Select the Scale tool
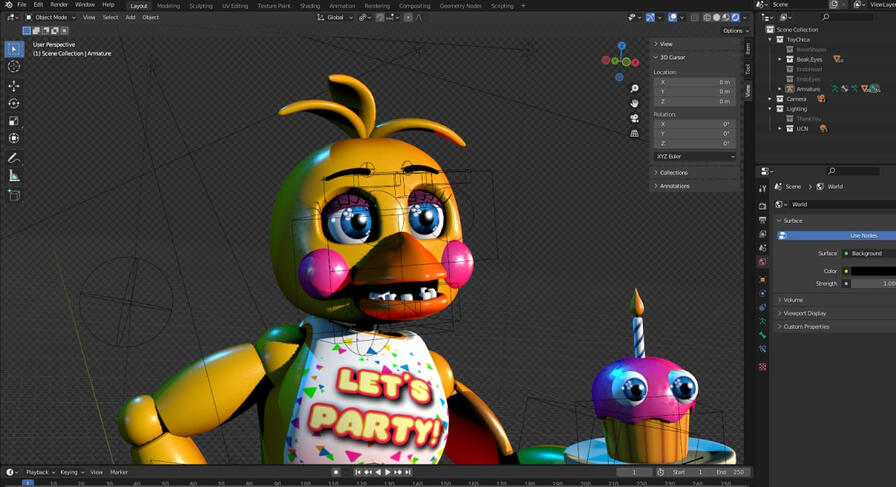This screenshot has height=487, width=896. (14, 121)
